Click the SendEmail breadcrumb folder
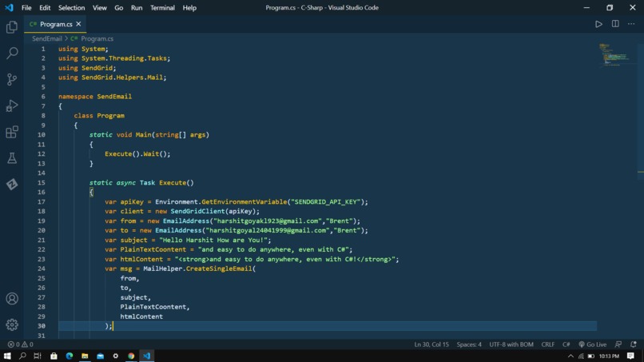Viewport: 644px width, 362px height. pos(47,38)
